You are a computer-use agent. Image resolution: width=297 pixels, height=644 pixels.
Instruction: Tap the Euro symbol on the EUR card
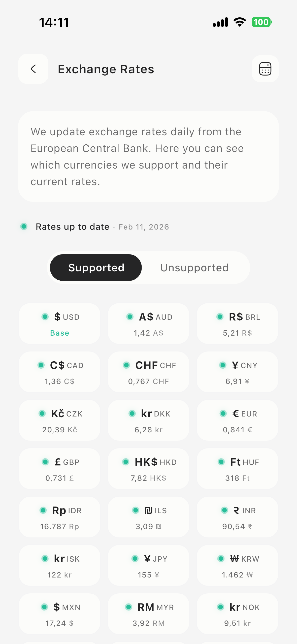(x=236, y=413)
